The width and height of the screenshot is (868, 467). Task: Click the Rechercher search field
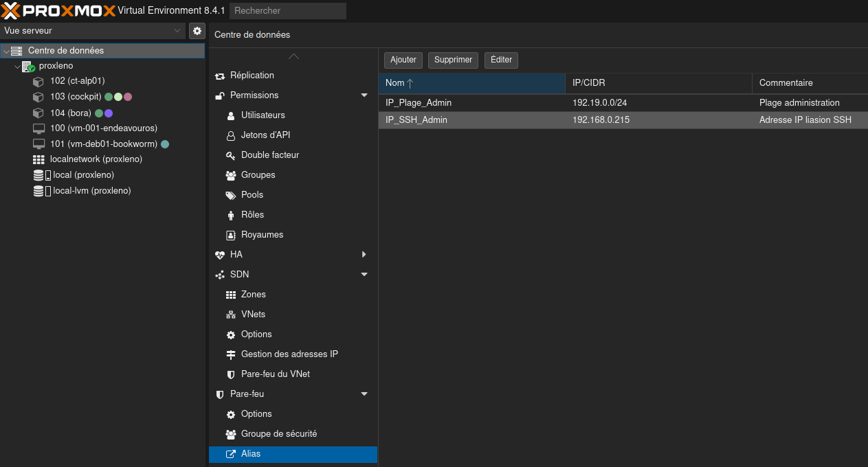coord(287,11)
